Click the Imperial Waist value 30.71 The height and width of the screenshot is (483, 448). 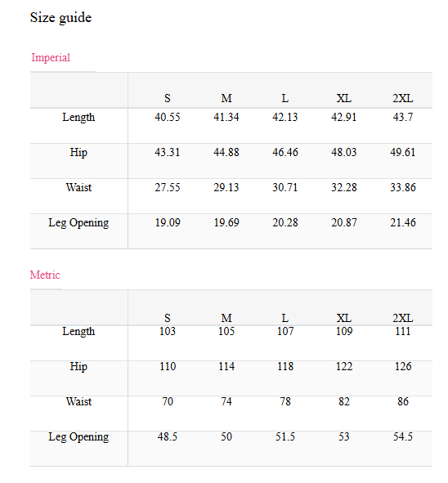pyautogui.click(x=285, y=187)
